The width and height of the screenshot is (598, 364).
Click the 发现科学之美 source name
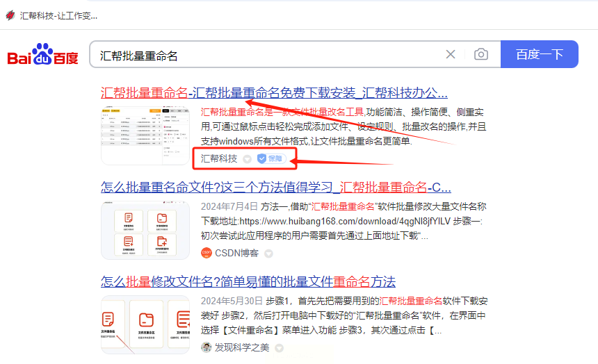coord(242,347)
